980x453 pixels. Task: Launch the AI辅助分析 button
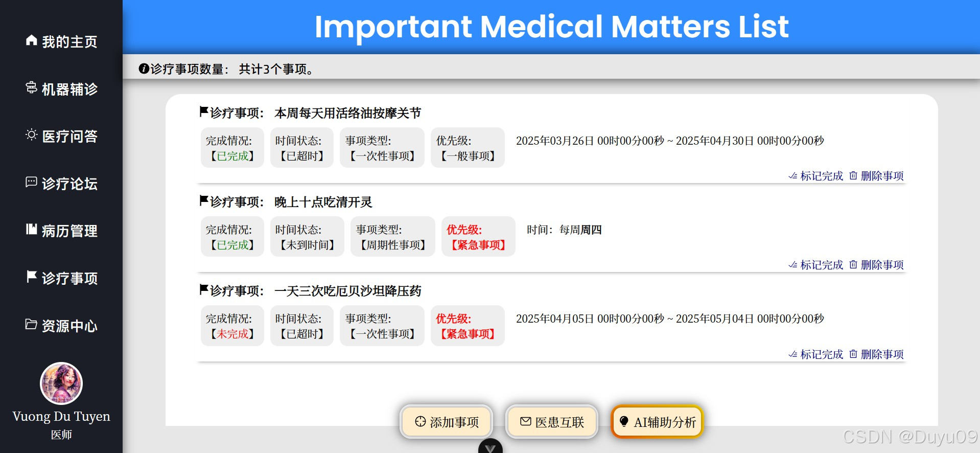(x=658, y=422)
